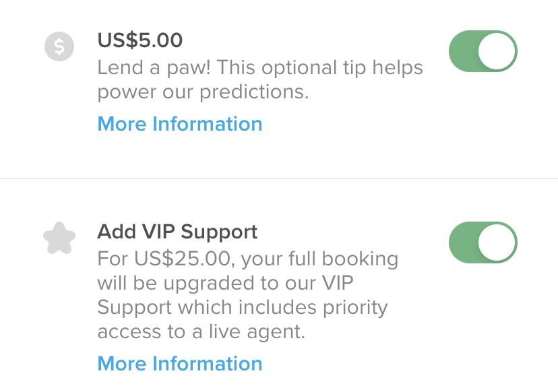
Task: Open More Information about VIP Support
Action: (180, 364)
